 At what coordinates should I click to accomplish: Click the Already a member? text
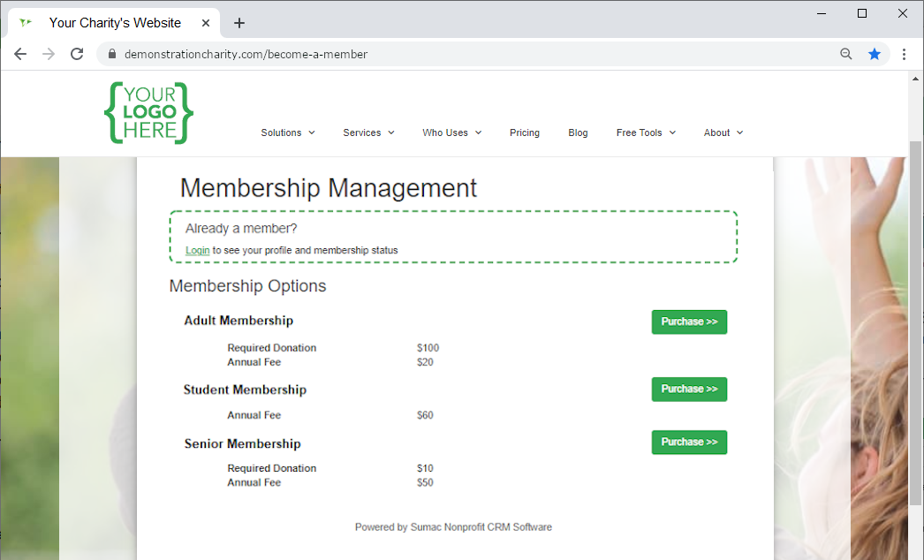241,229
